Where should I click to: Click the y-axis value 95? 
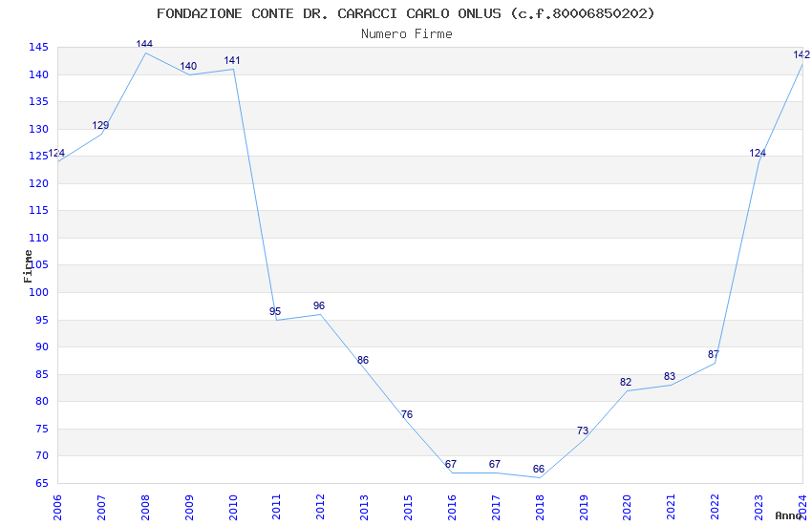click(42, 320)
